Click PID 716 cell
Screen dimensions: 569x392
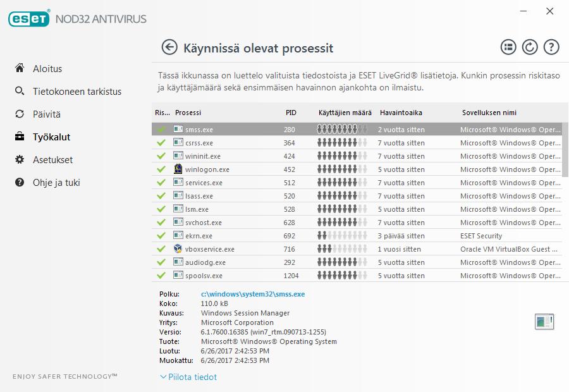289,249
